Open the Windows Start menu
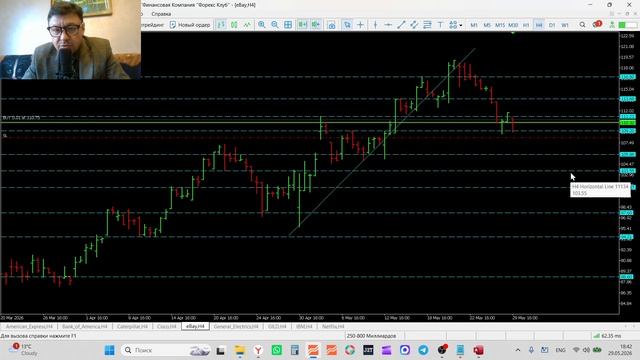This screenshot has width=640, height=360. click(109, 350)
